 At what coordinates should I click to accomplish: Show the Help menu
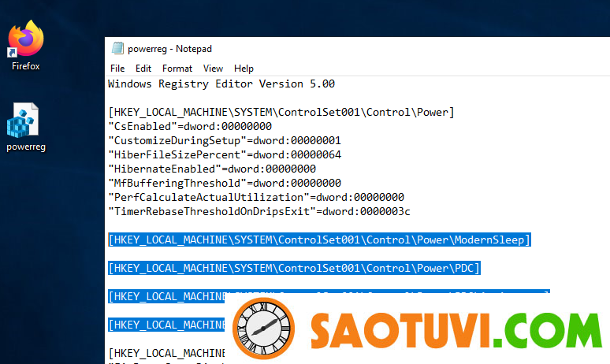coord(244,69)
